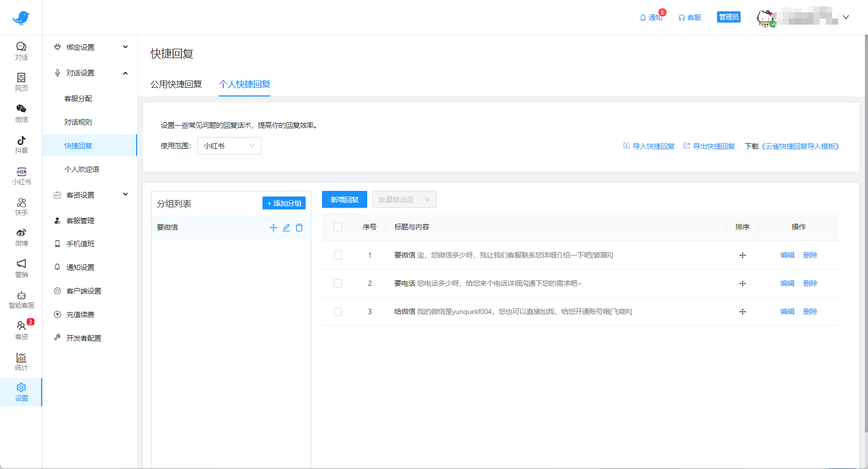The height and width of the screenshot is (469, 868).
Task: Open the 小红书 channel section
Action: 21,175
